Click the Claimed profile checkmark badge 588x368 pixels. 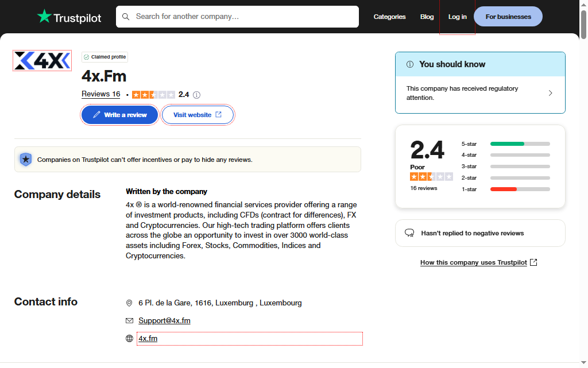[x=105, y=57]
